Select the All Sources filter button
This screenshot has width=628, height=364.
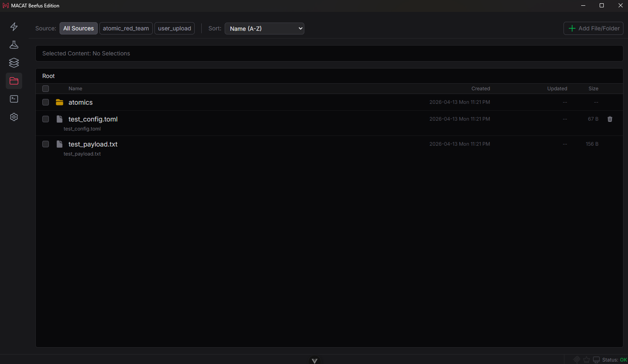pos(78,28)
